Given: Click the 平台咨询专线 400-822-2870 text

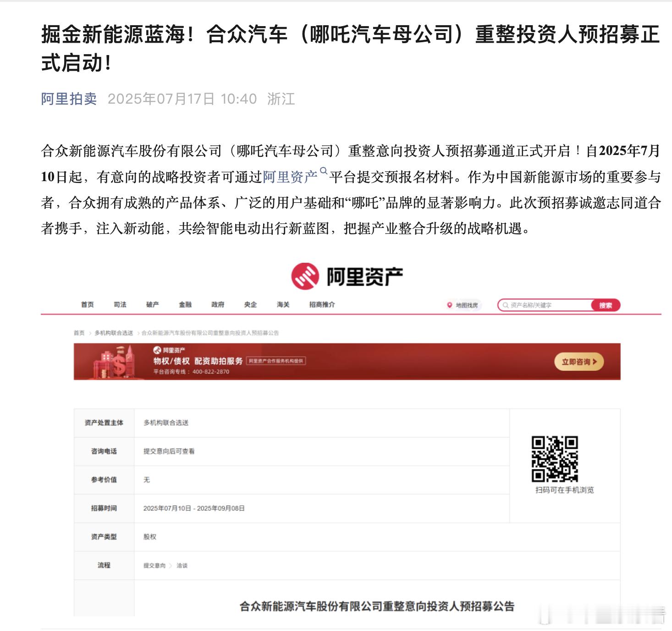Looking at the screenshot, I should click(x=191, y=372).
